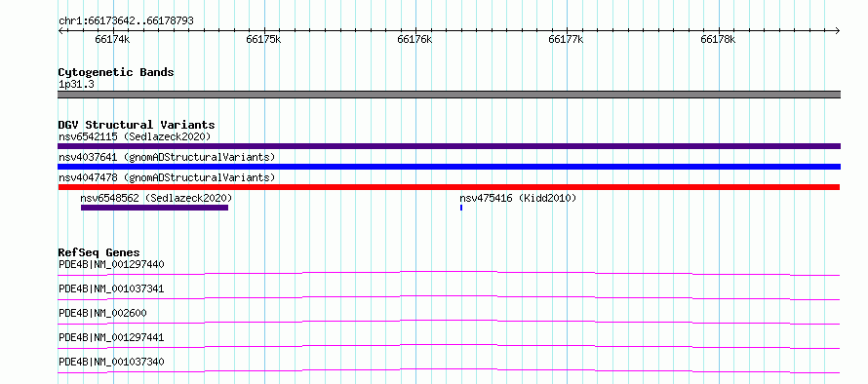Click the 66177k ruler tick label
868x384 pixels.
(x=566, y=39)
